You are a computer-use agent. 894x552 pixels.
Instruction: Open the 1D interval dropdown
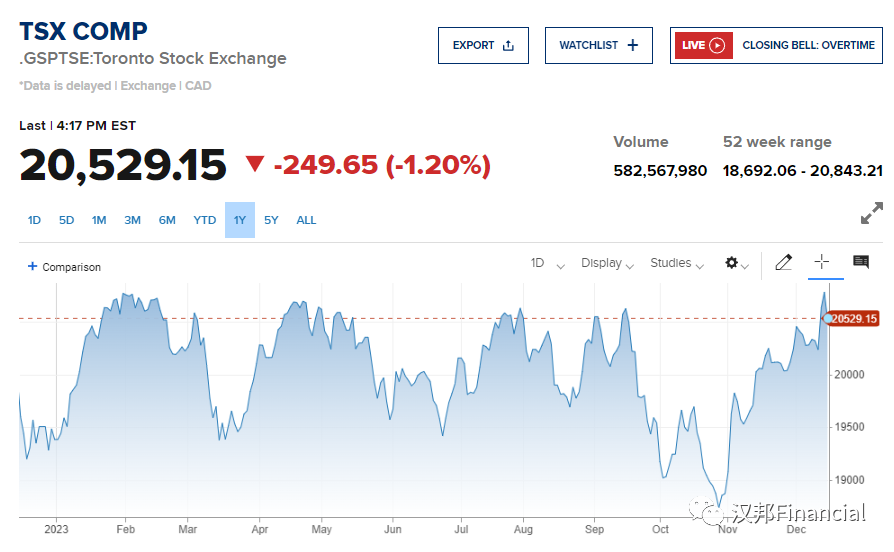[547, 263]
